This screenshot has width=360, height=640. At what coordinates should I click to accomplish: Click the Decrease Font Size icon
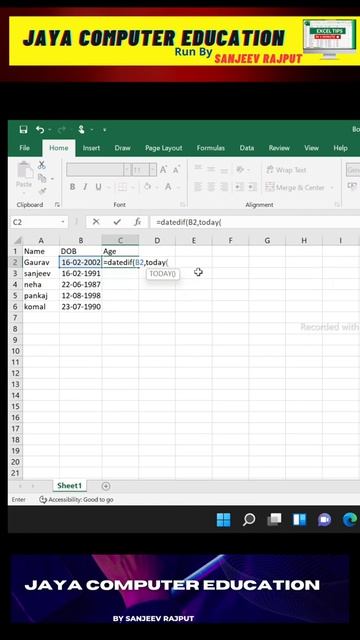pos(176,170)
